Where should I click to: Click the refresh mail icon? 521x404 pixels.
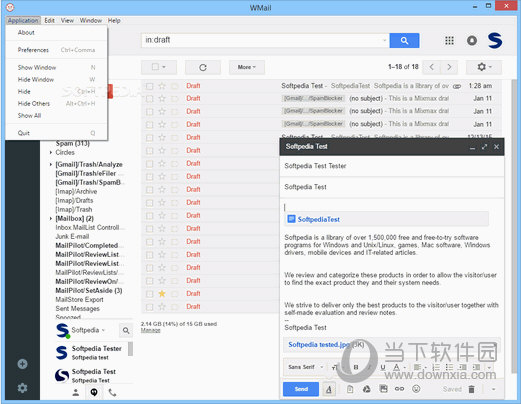[x=203, y=67]
